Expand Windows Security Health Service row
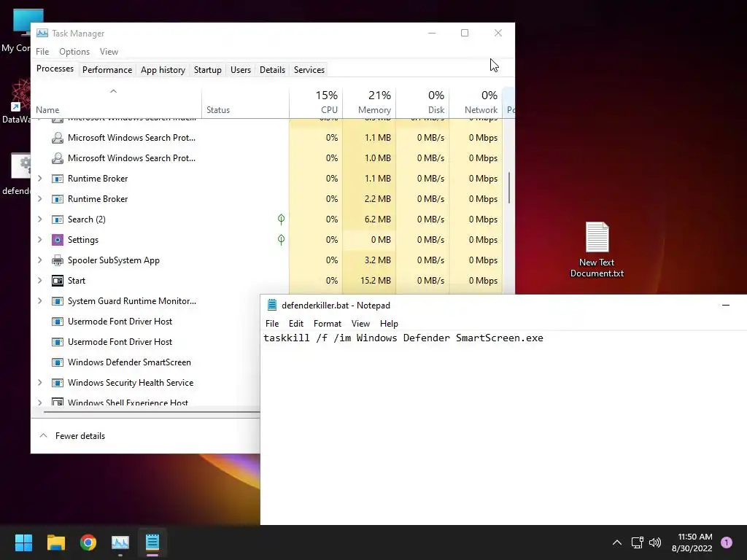Screen dimensions: 747x560 (40, 382)
